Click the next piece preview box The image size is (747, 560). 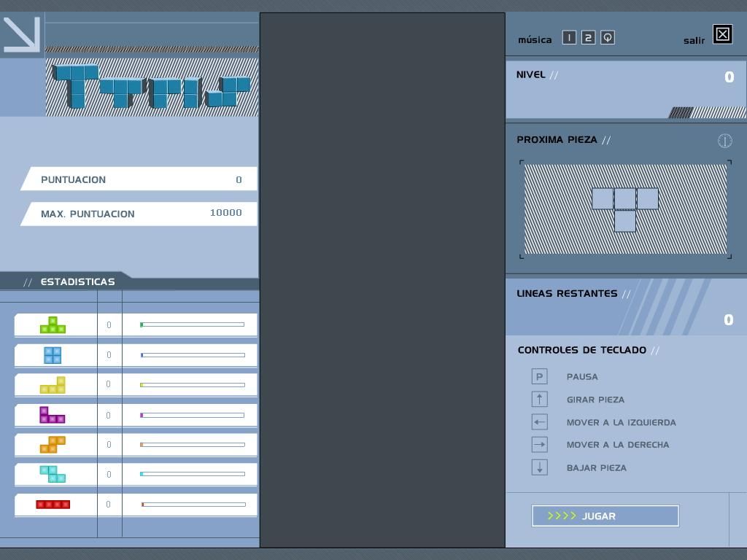tap(625, 209)
